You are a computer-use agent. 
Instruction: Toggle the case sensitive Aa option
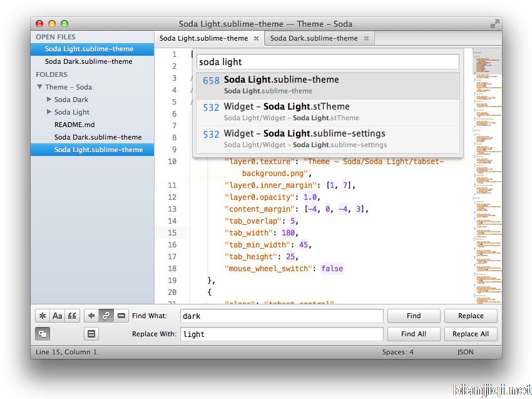(58, 316)
